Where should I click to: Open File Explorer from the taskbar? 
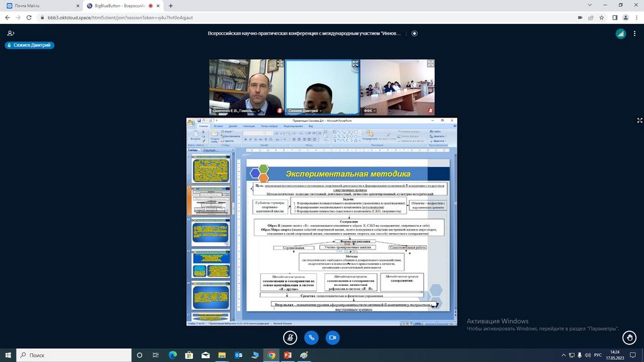pos(222,355)
